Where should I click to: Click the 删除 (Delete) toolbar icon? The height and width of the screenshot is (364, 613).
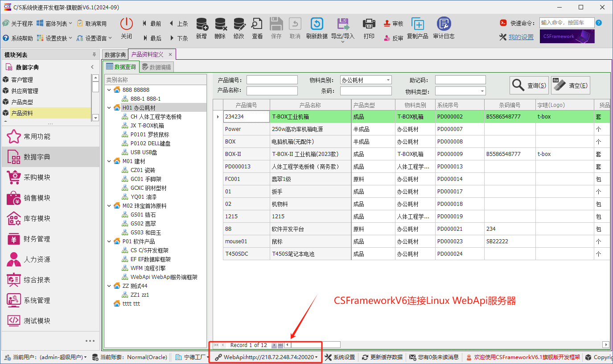(220, 25)
